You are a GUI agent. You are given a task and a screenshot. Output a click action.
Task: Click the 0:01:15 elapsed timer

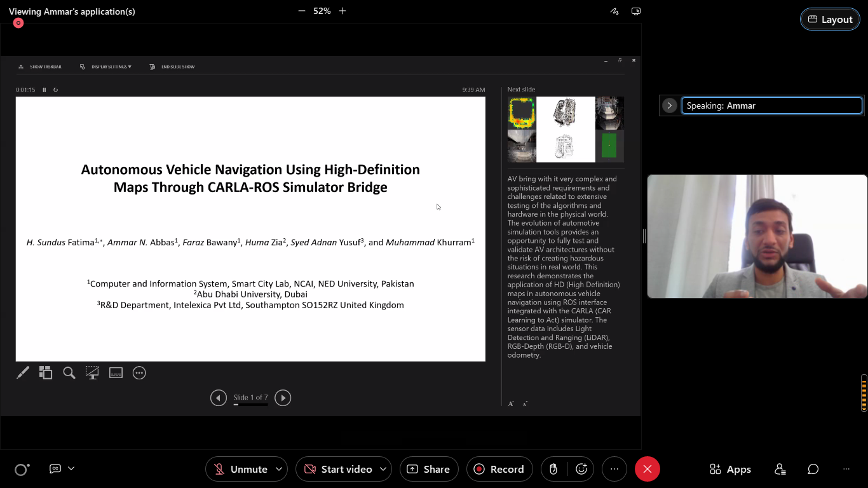25,90
